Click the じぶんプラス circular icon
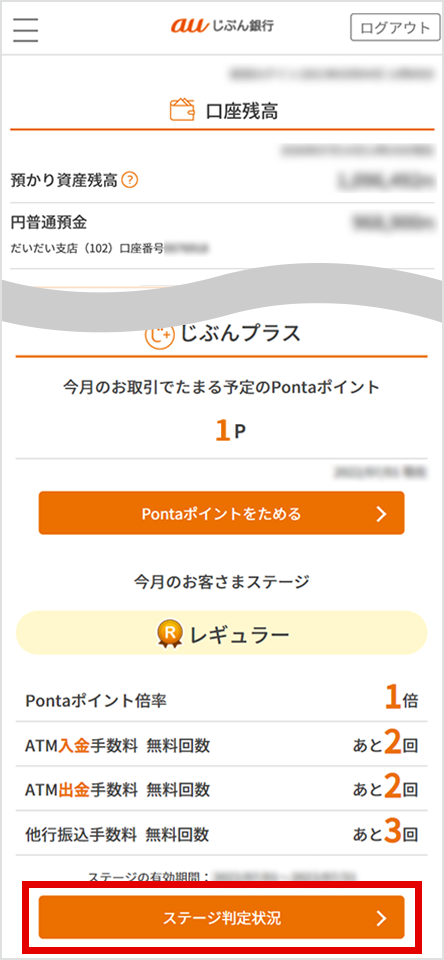This screenshot has width=444, height=960. point(158,334)
